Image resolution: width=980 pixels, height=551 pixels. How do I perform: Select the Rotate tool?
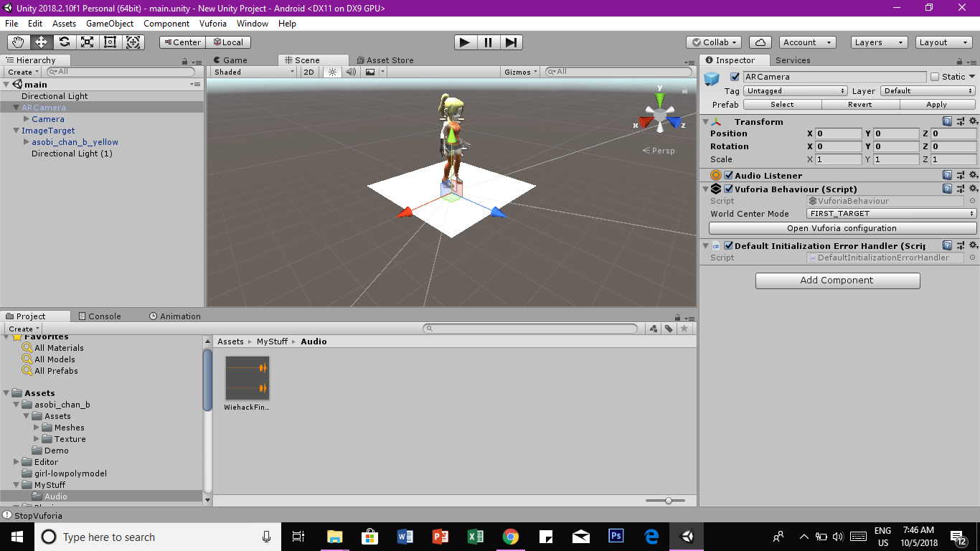[64, 42]
